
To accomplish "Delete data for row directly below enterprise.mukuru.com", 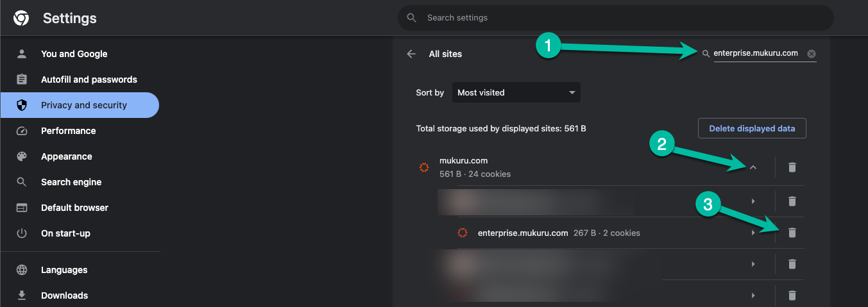I will 792,264.
